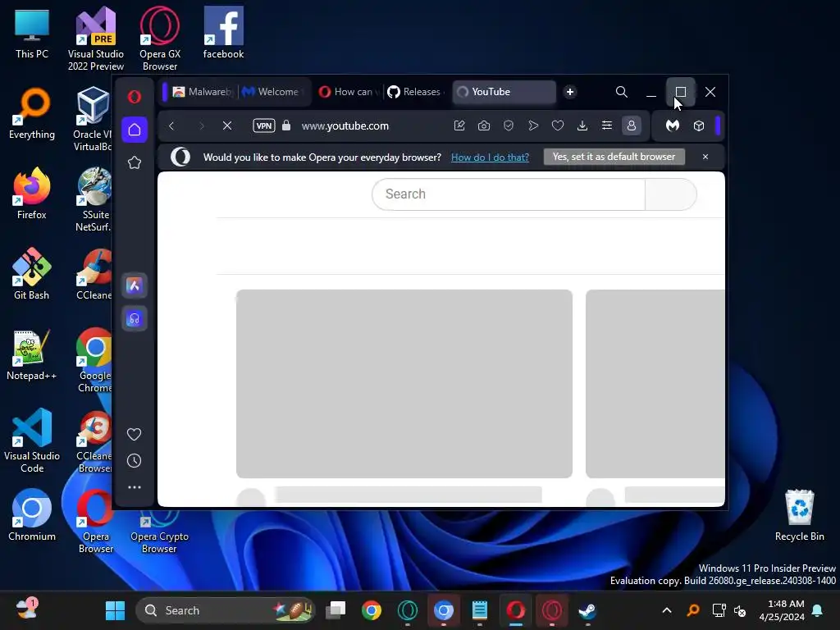840x630 pixels.
Task: Click the YouTube Search box
Action: [x=509, y=194]
